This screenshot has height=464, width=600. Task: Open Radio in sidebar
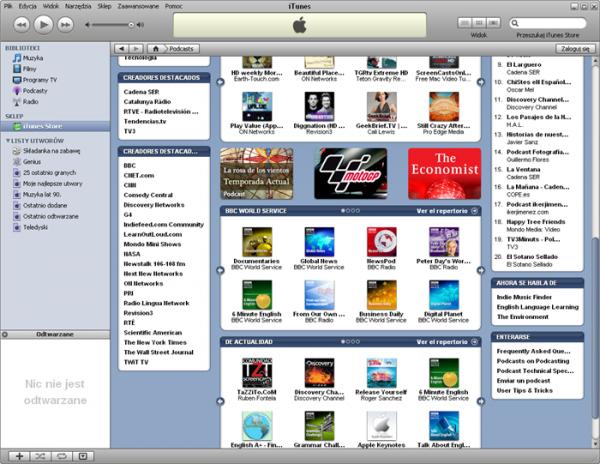[30, 102]
